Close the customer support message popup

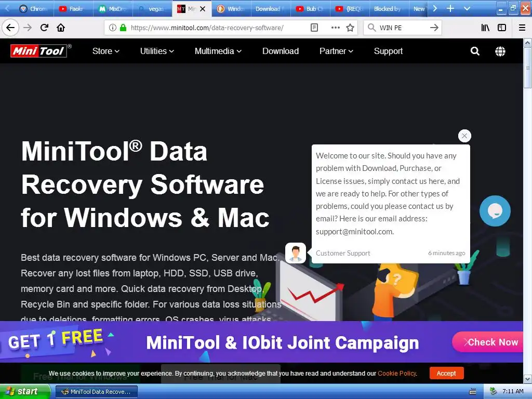coord(464,136)
